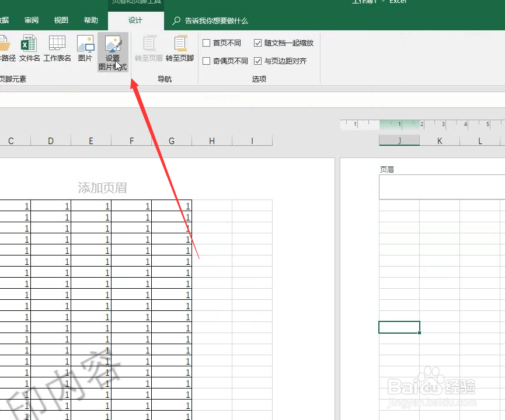Select column F header

tap(131, 141)
